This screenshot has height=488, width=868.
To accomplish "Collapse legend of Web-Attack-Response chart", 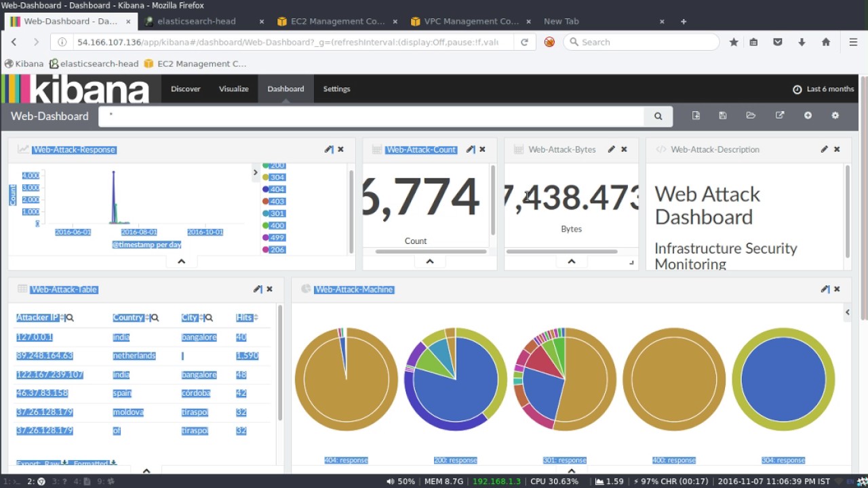I will [x=256, y=172].
